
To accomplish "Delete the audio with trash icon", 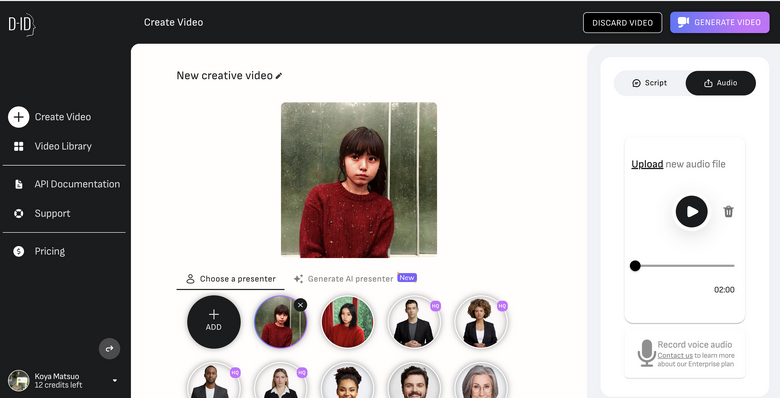I will (x=728, y=211).
